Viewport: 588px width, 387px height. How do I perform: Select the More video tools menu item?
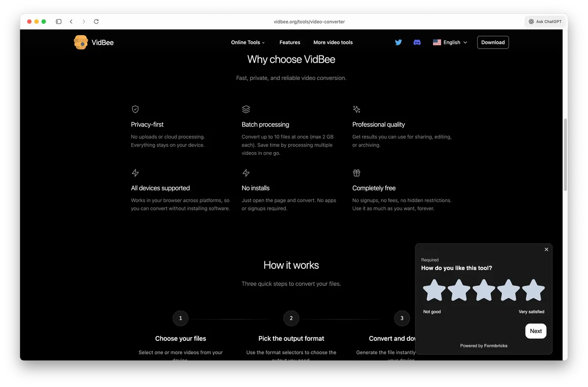(x=333, y=43)
